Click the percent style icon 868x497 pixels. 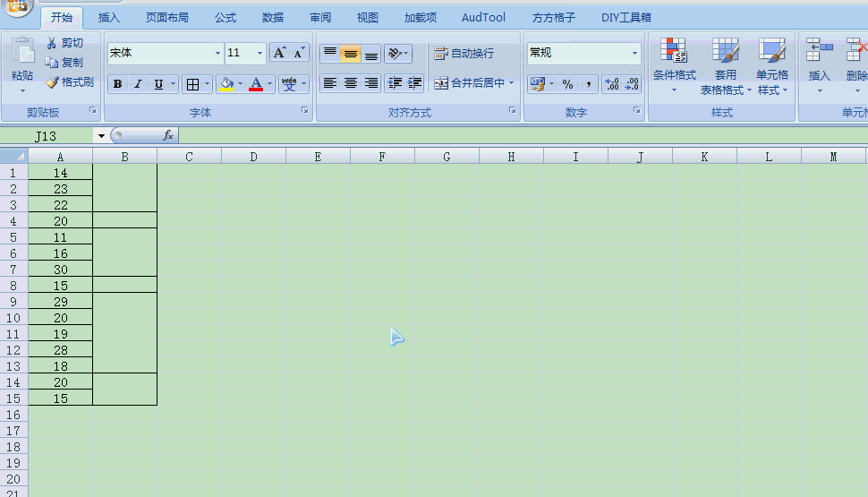click(x=567, y=84)
